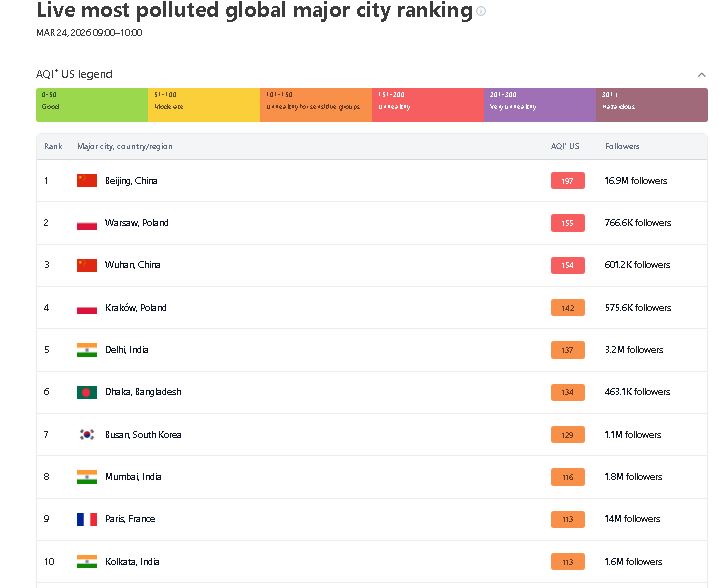Select the Wuhan, China entry

[132, 265]
